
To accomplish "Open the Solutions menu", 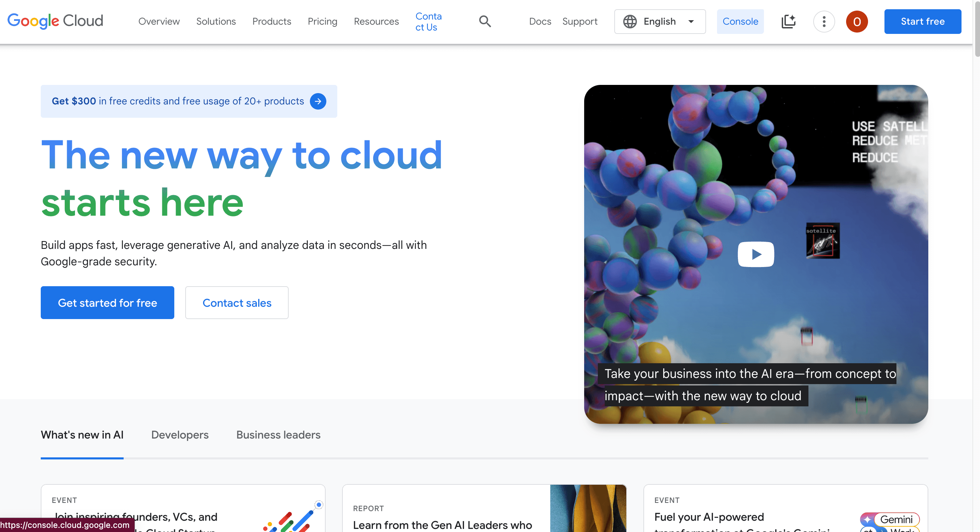I will tap(216, 22).
